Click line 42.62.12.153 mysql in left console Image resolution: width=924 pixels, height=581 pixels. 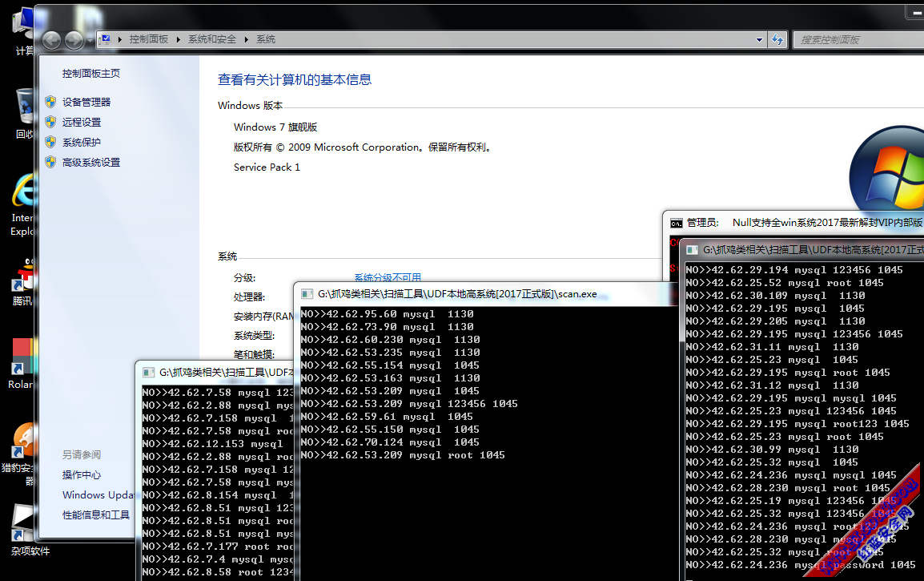(213, 444)
